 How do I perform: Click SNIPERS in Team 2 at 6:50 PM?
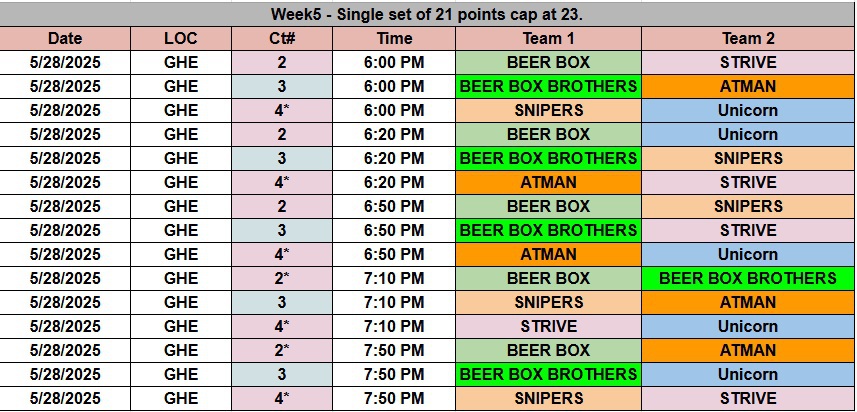(x=748, y=206)
